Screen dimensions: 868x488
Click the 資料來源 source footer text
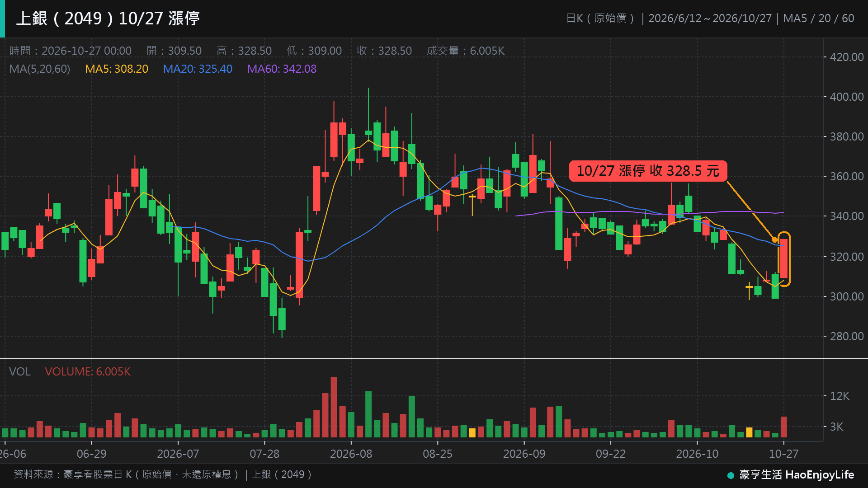(x=163, y=474)
